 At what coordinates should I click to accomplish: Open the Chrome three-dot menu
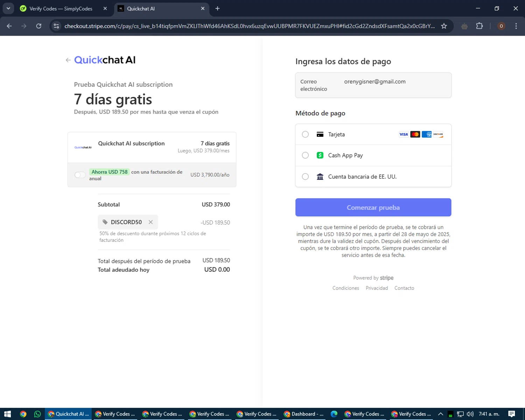point(516,26)
